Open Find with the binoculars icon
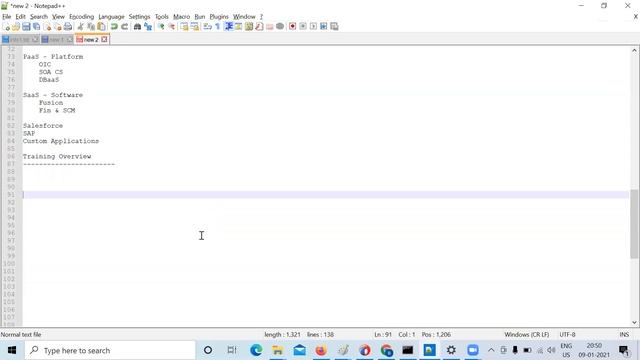The width and height of the screenshot is (640, 360). [x=137, y=27]
